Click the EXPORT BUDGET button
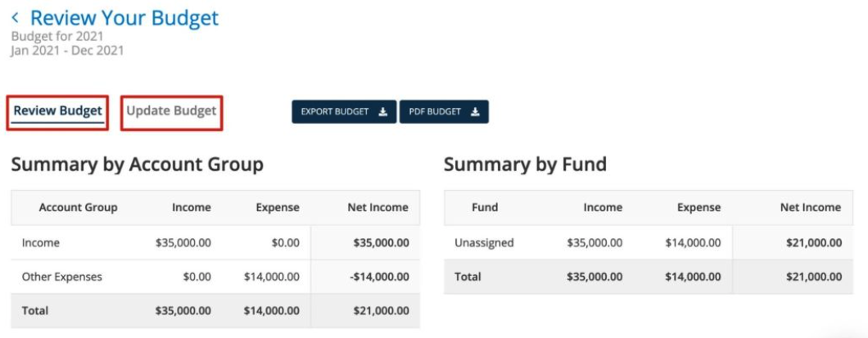 coord(344,112)
